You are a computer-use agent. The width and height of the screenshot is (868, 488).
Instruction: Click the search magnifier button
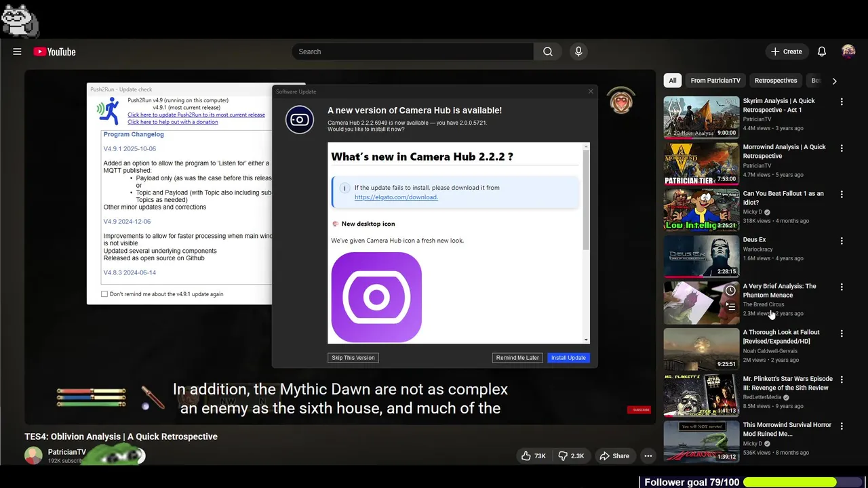pos(548,52)
